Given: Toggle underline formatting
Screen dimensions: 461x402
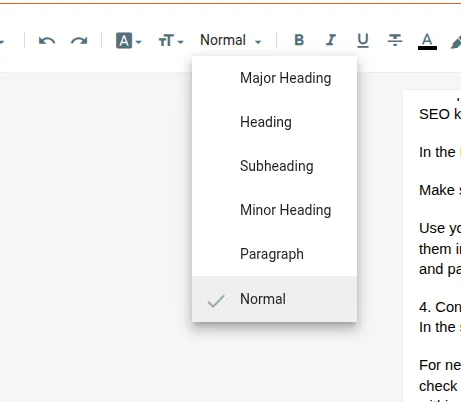Looking at the screenshot, I should 363,40.
